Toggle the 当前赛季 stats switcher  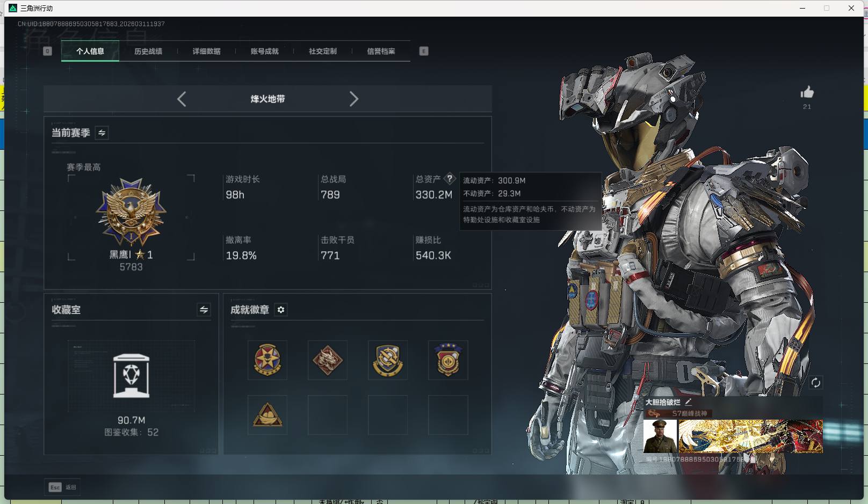click(101, 133)
